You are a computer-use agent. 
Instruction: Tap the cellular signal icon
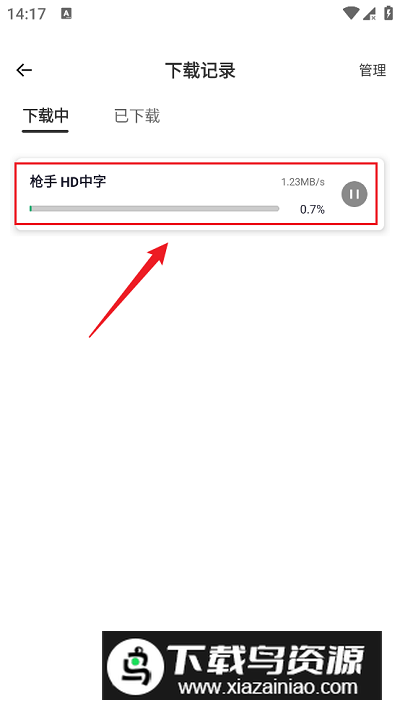[370, 13]
